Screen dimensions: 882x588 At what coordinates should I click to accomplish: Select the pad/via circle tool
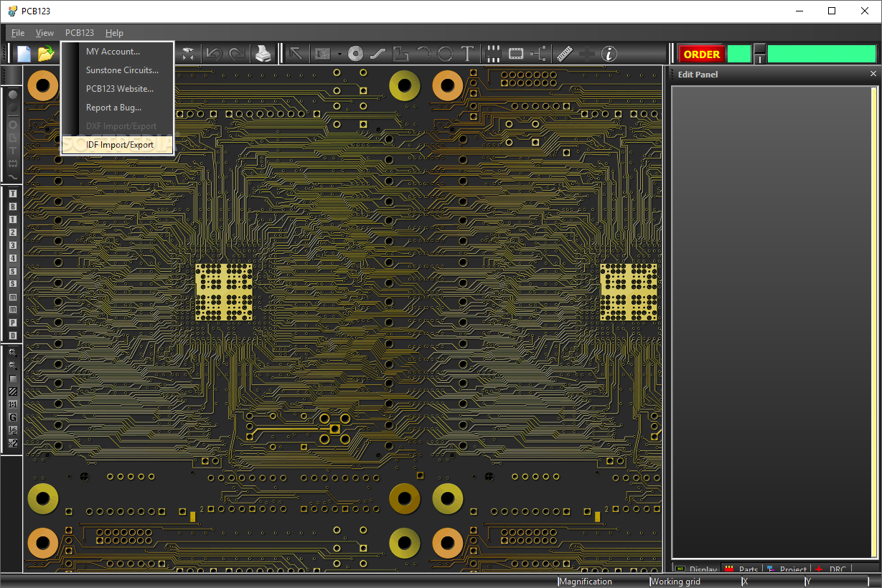coord(356,54)
